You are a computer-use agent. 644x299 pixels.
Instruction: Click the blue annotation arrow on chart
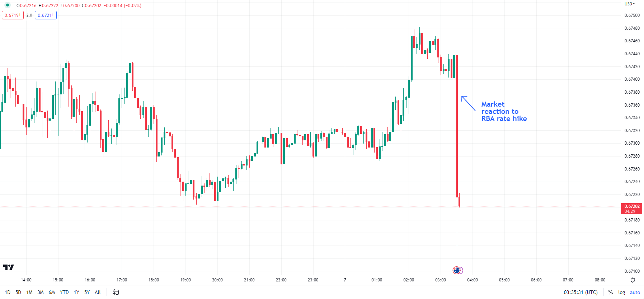click(x=468, y=103)
